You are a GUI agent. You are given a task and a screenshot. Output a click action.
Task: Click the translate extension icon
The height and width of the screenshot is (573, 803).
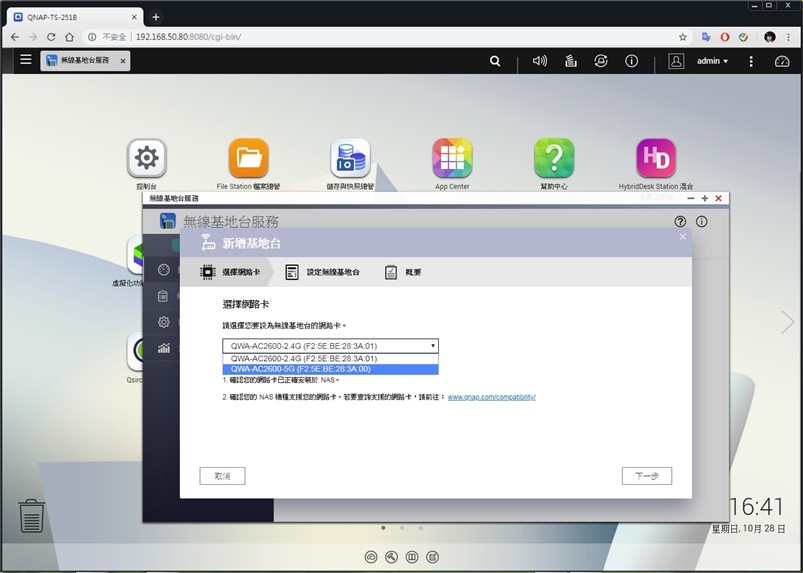tap(706, 37)
